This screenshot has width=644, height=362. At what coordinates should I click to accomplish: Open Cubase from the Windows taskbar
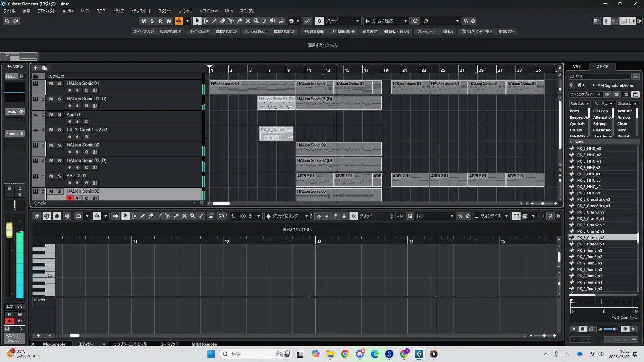click(x=419, y=354)
